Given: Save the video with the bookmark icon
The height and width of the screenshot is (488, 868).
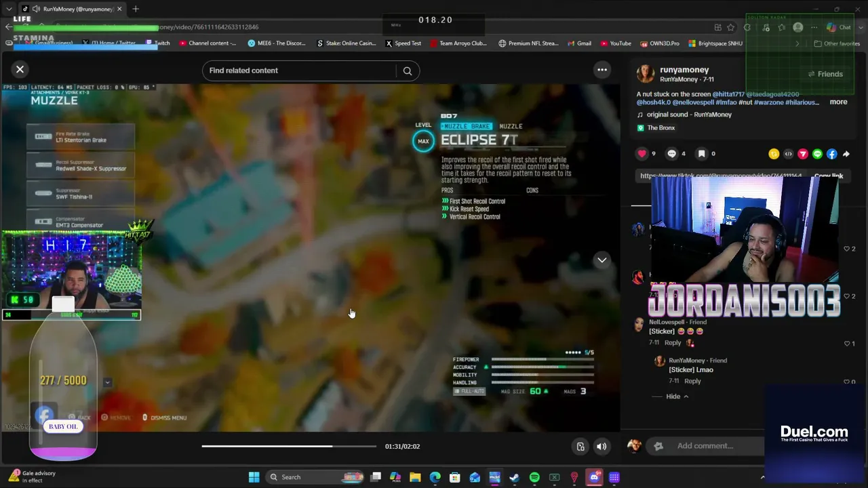Looking at the screenshot, I should click(701, 154).
